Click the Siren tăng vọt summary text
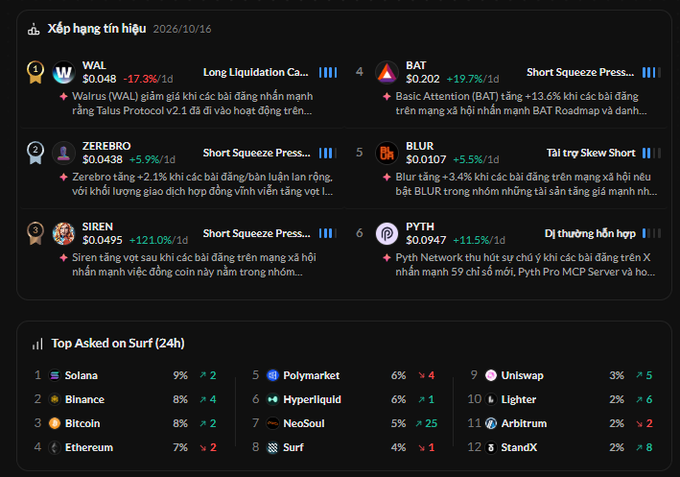The height and width of the screenshot is (477, 680). pyautogui.click(x=194, y=265)
